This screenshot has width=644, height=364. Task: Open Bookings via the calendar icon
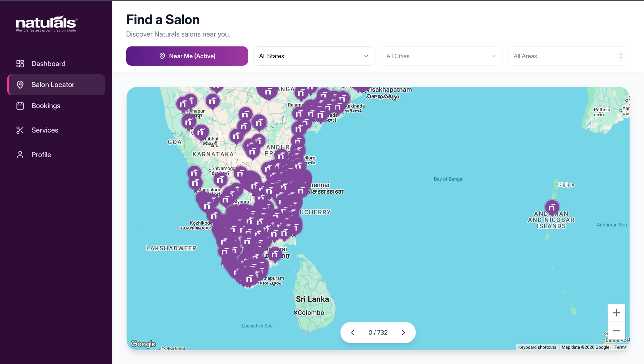20,106
